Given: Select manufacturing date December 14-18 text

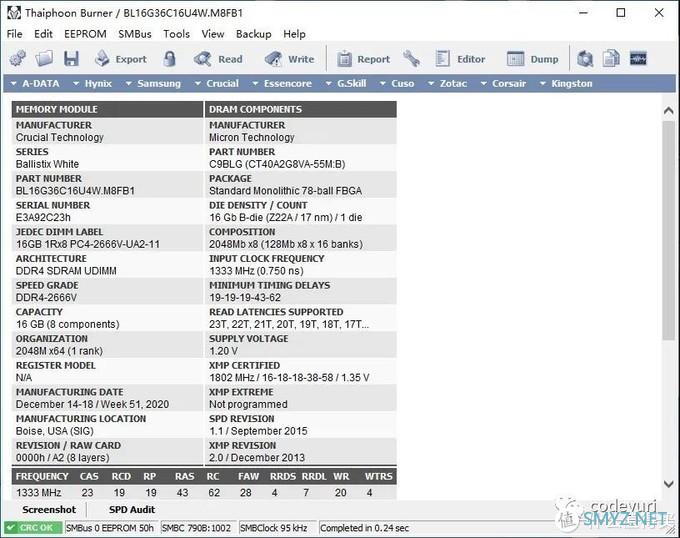Looking at the screenshot, I should (x=92, y=404).
